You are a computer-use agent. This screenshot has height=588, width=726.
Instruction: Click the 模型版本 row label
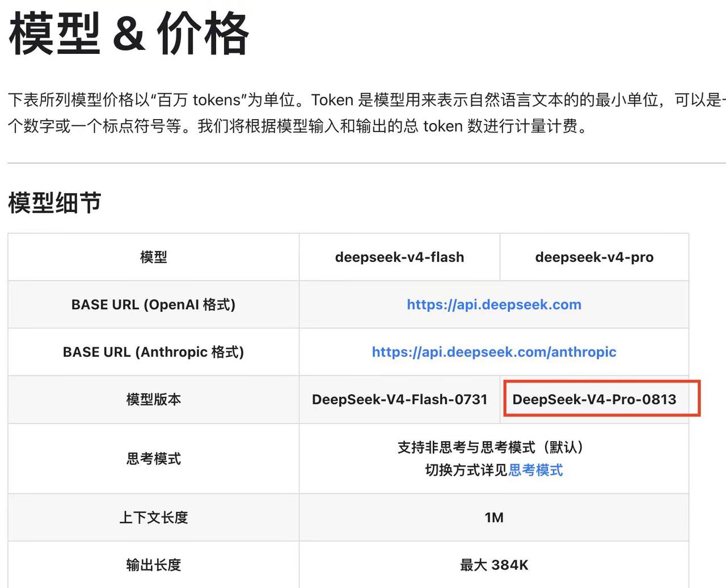154,399
